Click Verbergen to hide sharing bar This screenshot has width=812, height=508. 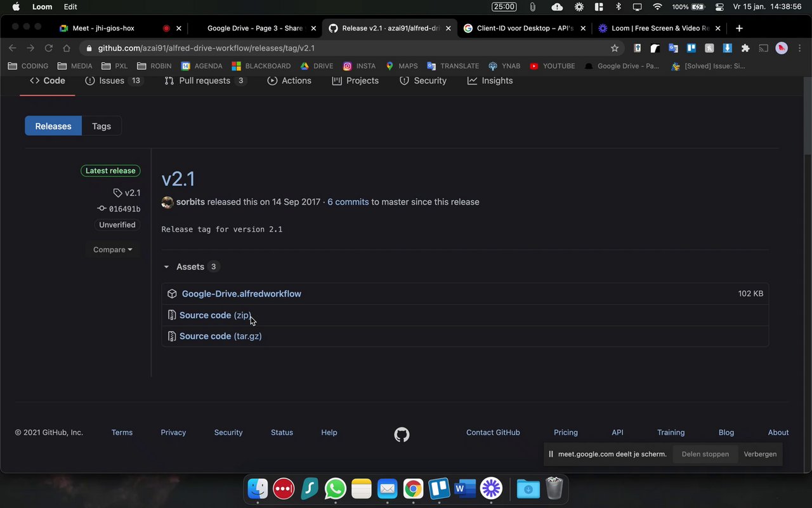pyautogui.click(x=760, y=454)
